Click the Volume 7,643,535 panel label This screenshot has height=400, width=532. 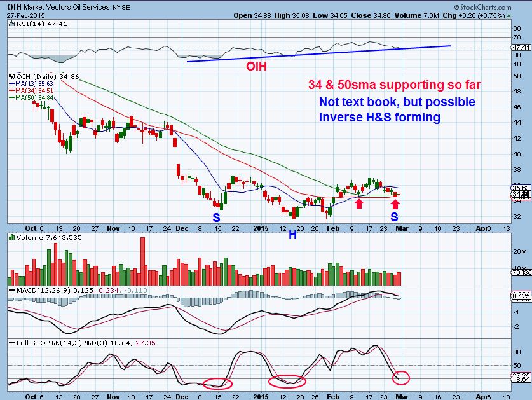49,237
